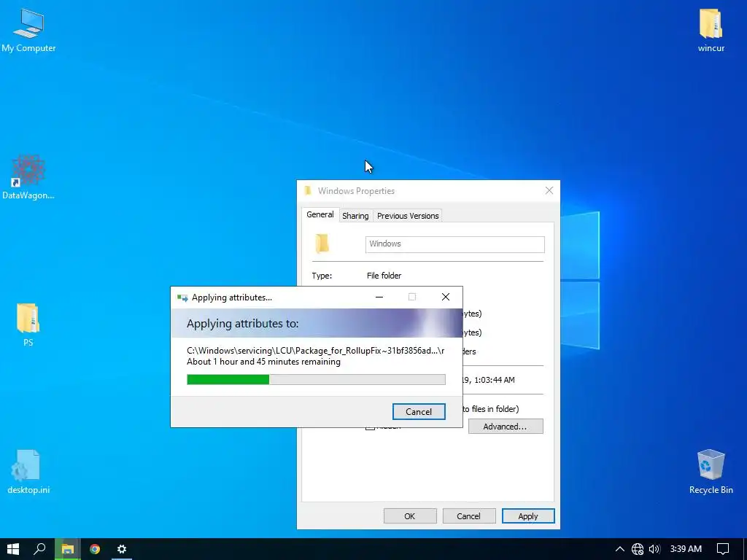The height and width of the screenshot is (560, 747).
Task: Switch to the General tab
Action: (320, 215)
